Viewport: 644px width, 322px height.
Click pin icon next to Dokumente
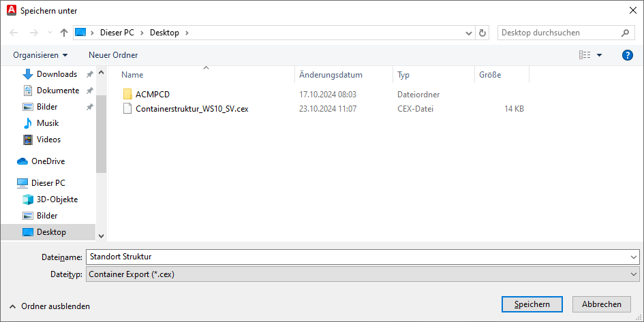coord(89,91)
